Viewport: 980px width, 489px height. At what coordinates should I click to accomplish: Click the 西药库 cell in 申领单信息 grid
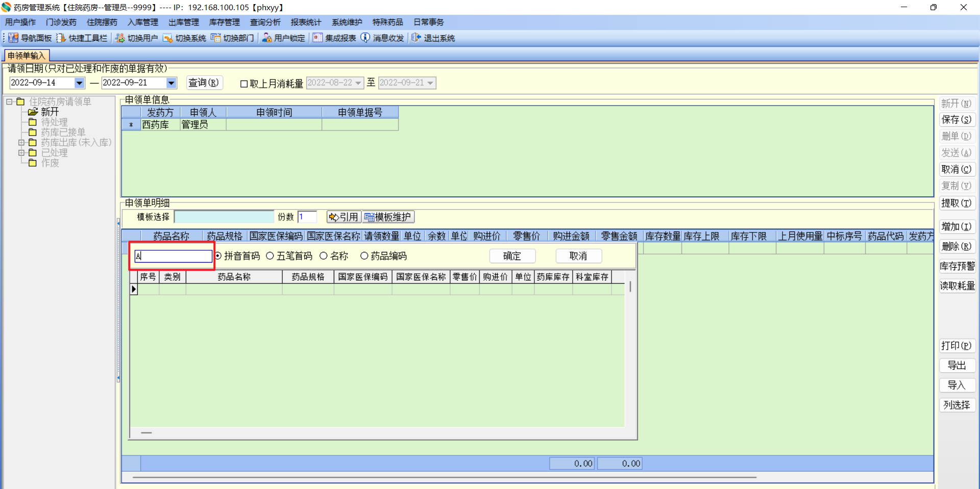161,124
